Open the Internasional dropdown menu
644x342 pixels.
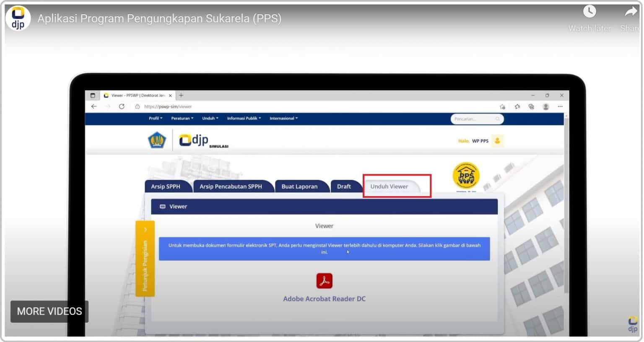click(283, 118)
